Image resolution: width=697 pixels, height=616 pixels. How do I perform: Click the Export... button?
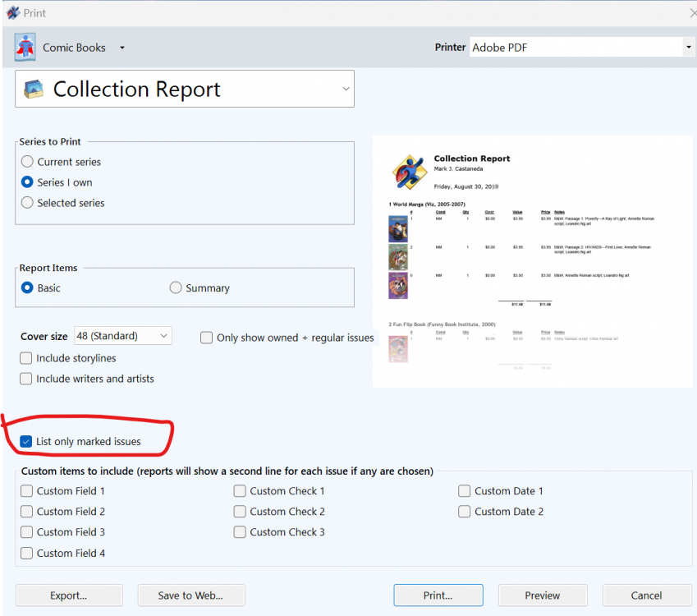click(x=69, y=595)
